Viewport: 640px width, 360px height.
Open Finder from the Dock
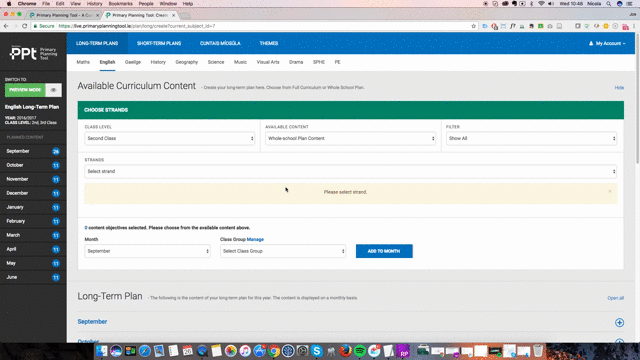pos(102,351)
